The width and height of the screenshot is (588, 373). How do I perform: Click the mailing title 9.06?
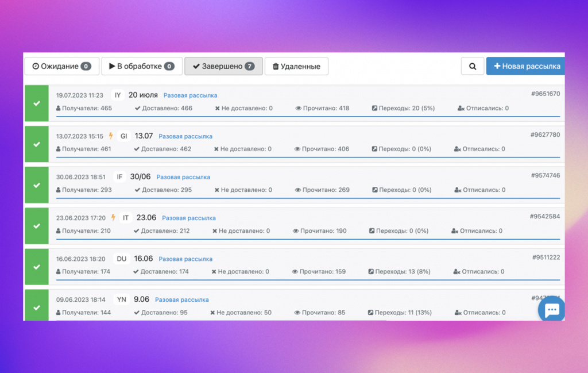pos(141,299)
